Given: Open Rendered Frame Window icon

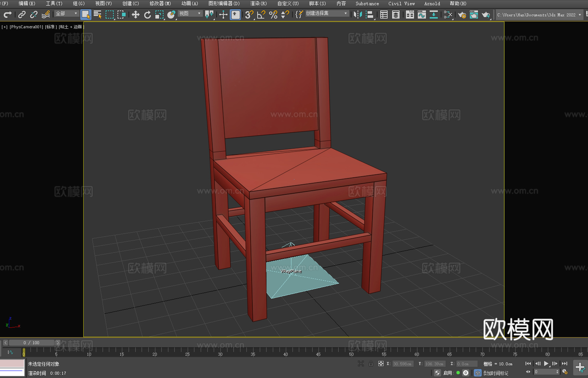Looking at the screenshot, I should [474, 14].
